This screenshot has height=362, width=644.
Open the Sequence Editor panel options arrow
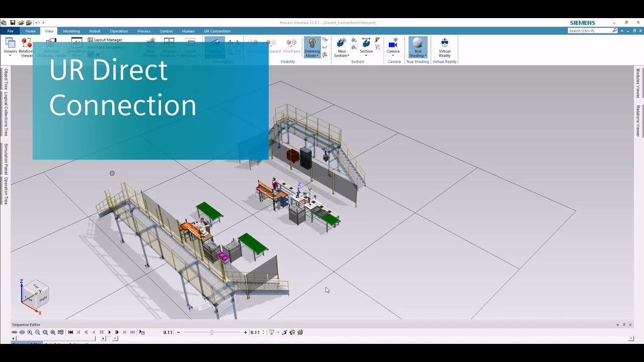point(618,325)
